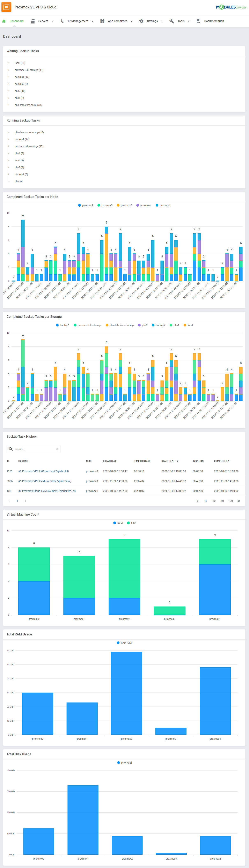Toggle proxmox2 series in per Node chart legend
The height and width of the screenshot is (868, 249).
(x=86, y=205)
